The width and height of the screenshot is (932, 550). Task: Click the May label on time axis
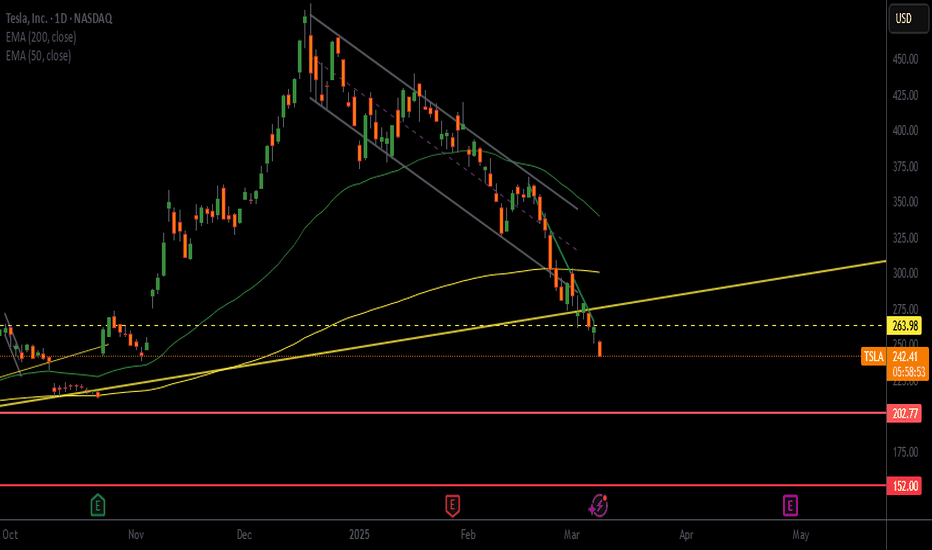tap(801, 534)
